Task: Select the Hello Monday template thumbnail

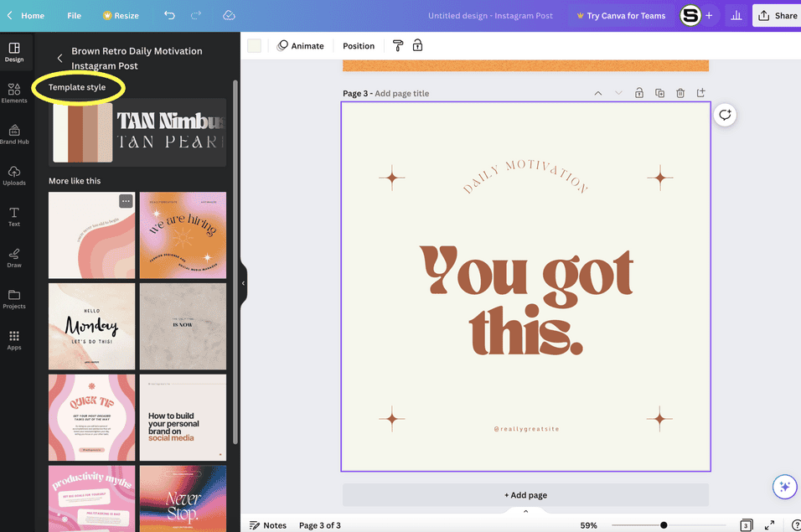Action: click(91, 326)
